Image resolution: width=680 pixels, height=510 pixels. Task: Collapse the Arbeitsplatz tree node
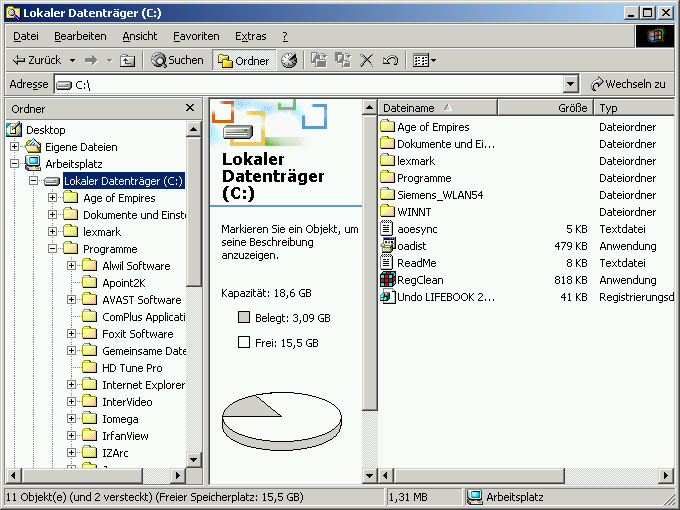(14, 163)
